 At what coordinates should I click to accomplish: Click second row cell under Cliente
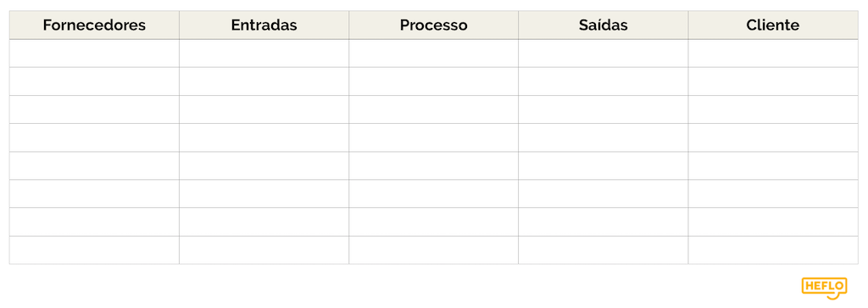coord(773,81)
